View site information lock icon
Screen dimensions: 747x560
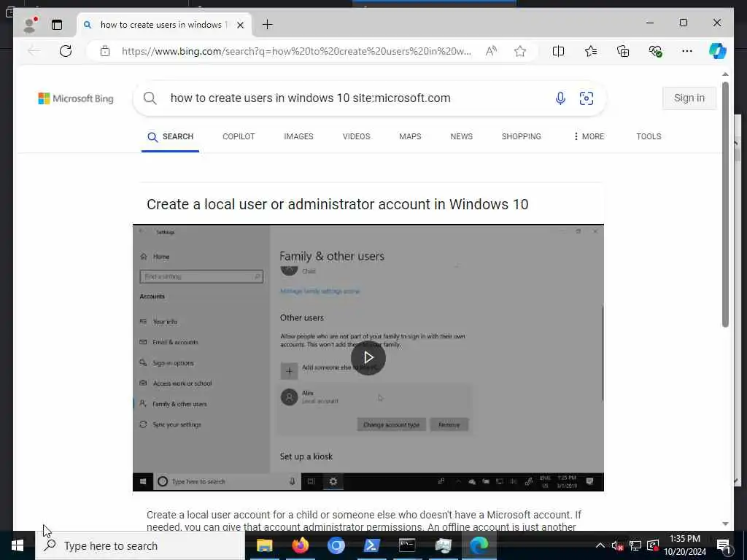coord(105,51)
